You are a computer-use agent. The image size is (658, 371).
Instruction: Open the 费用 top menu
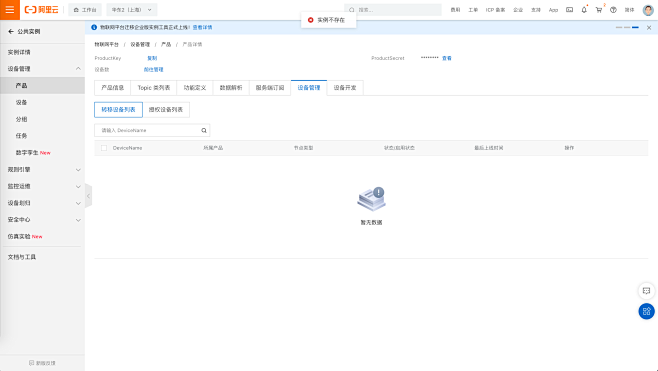455,10
